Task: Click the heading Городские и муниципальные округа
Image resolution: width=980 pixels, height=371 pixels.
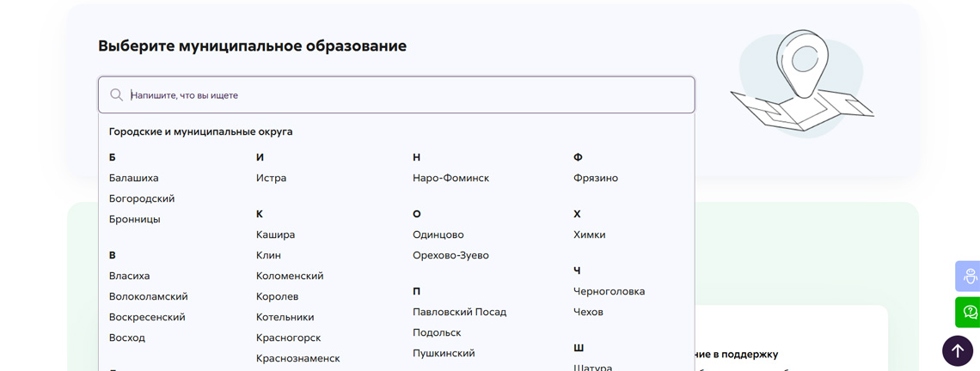Action: click(200, 131)
